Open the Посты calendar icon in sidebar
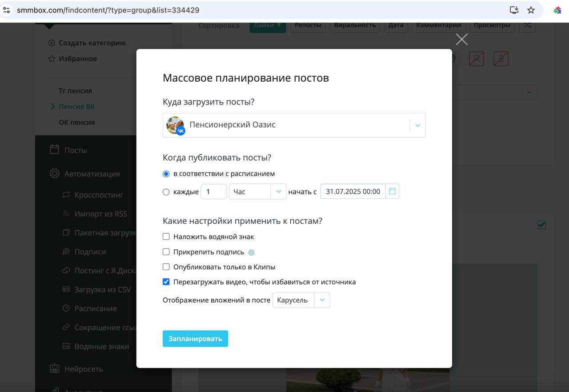Screen dimensions: 569x392 coord(54,150)
